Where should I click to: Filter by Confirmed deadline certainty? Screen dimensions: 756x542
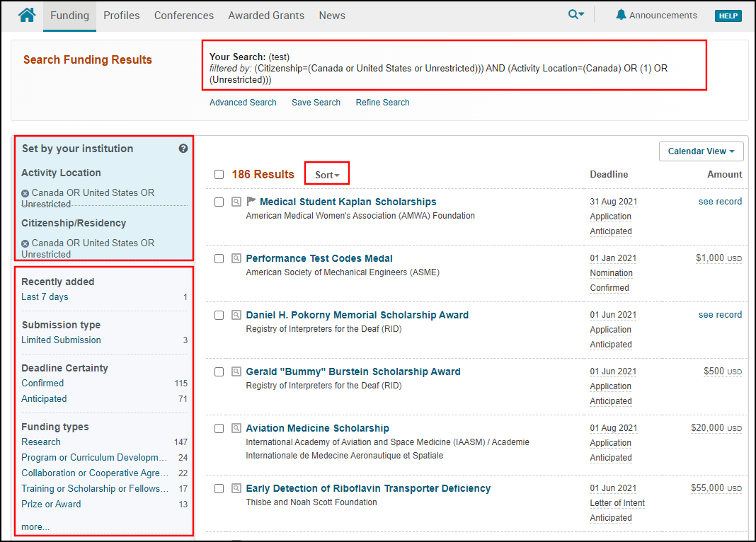[x=42, y=384]
